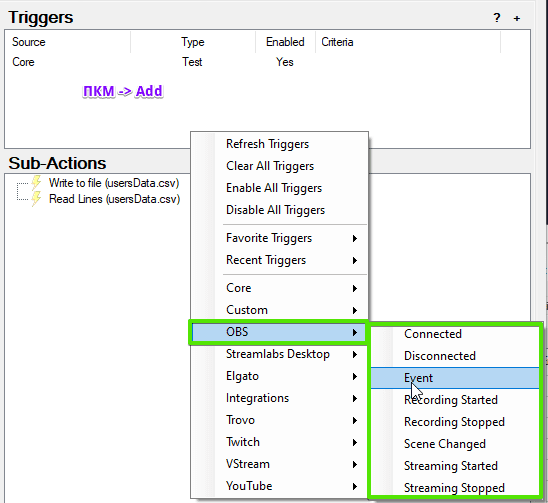Choose Disable All Triggers
The height and width of the screenshot is (503, 548).
[279, 210]
